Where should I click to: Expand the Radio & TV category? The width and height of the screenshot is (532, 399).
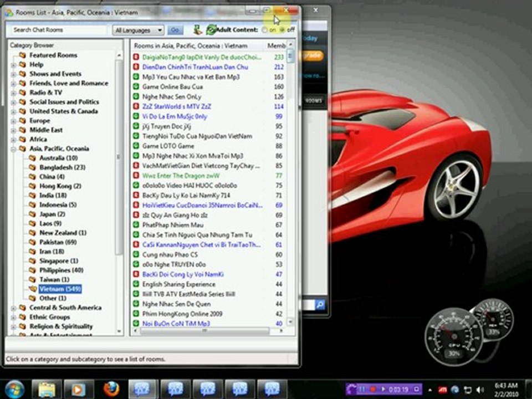point(13,93)
